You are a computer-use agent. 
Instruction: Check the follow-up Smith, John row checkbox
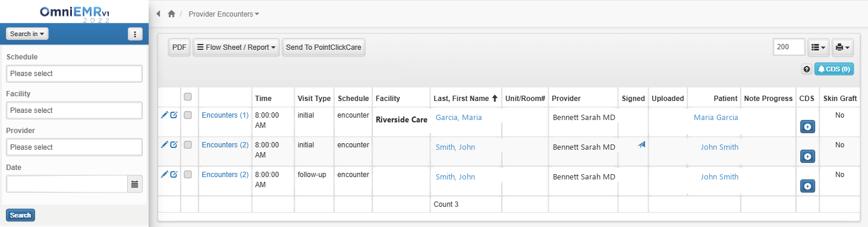[188, 175]
